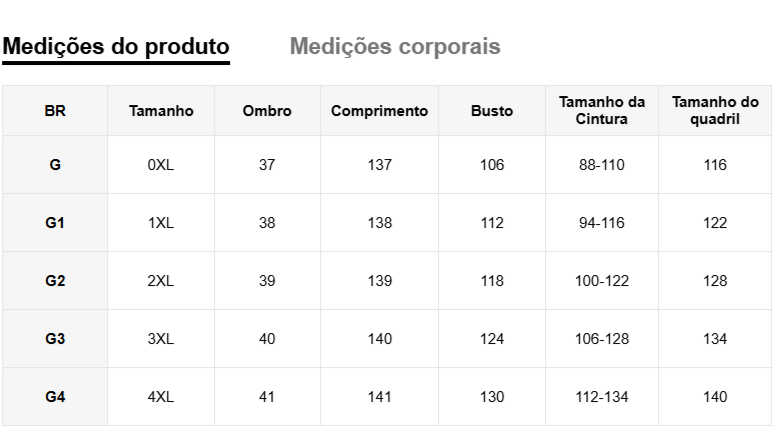This screenshot has height=426, width=774.
Task: Click the Tamanho column header
Action: (160, 111)
